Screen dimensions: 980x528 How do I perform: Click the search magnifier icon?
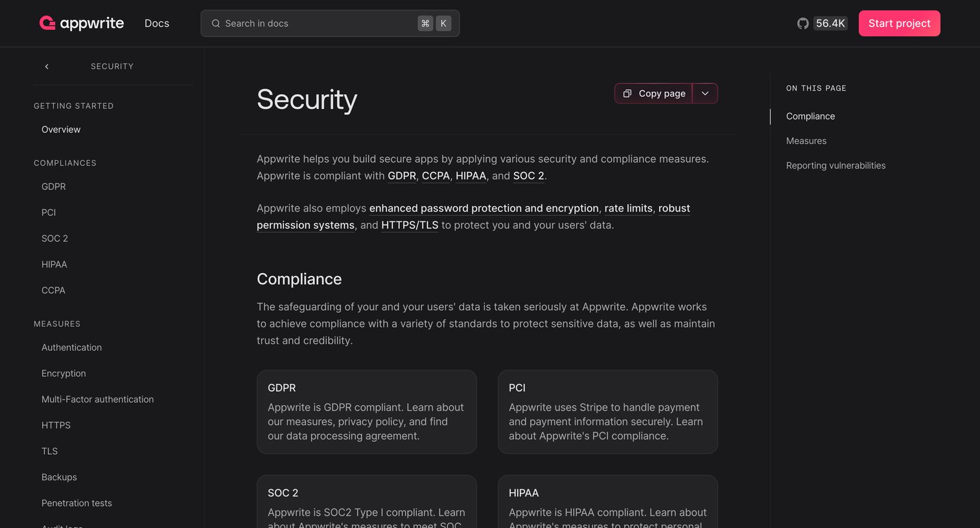(216, 23)
